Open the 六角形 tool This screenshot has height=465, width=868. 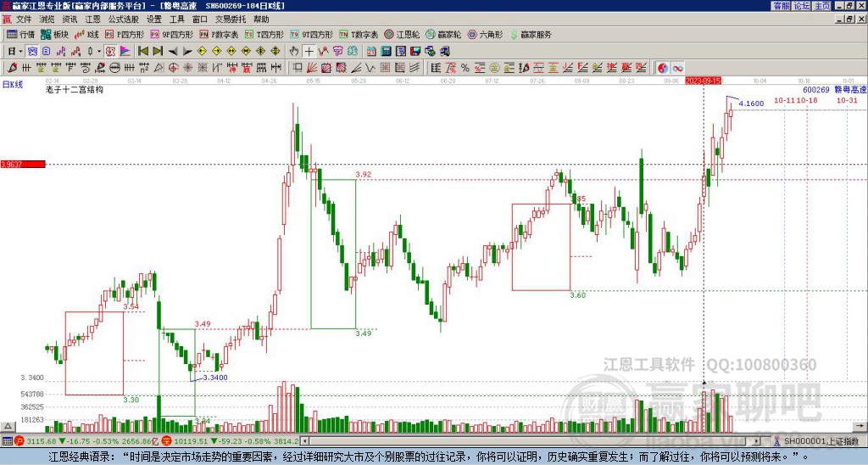tap(485, 34)
